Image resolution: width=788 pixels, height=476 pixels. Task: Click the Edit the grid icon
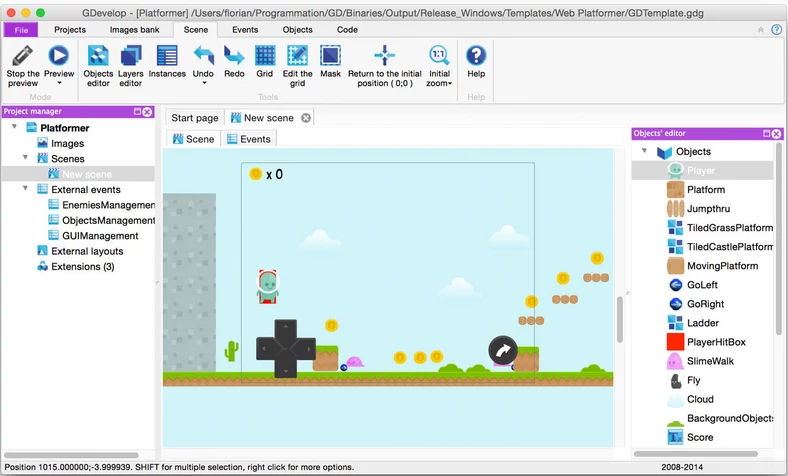[x=297, y=55]
